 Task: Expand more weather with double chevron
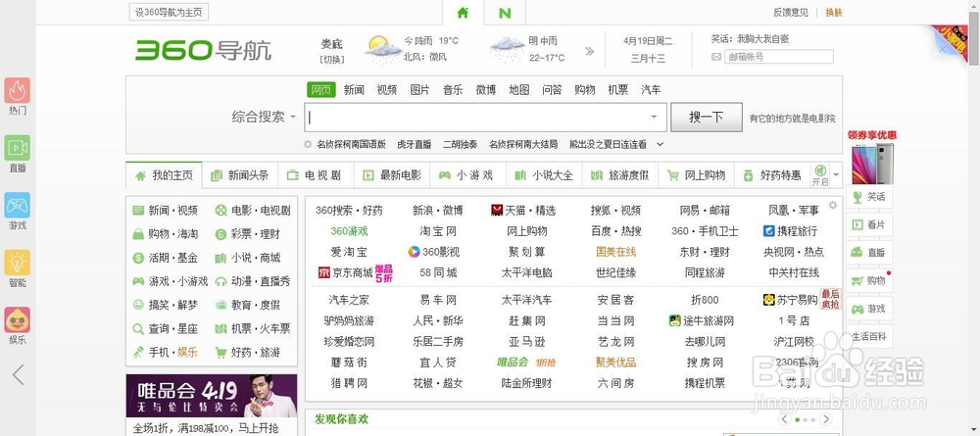(589, 51)
